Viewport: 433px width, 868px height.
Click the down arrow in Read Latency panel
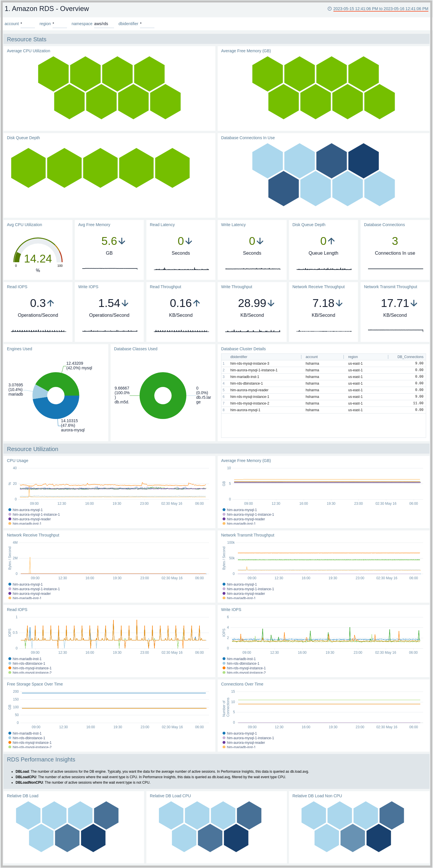click(x=189, y=241)
